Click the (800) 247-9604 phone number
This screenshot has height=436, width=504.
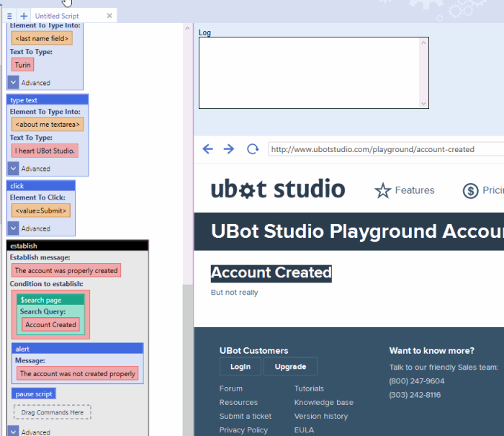click(x=417, y=381)
